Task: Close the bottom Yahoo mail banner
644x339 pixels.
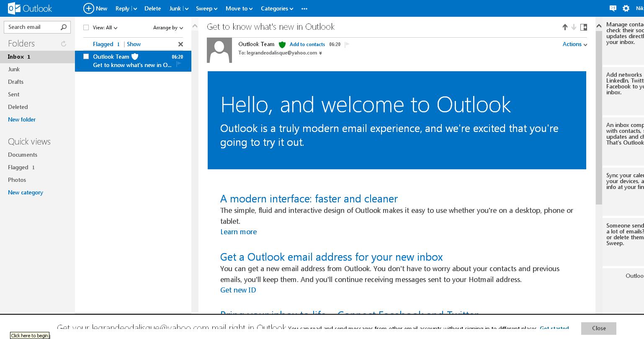Action: pos(599,329)
